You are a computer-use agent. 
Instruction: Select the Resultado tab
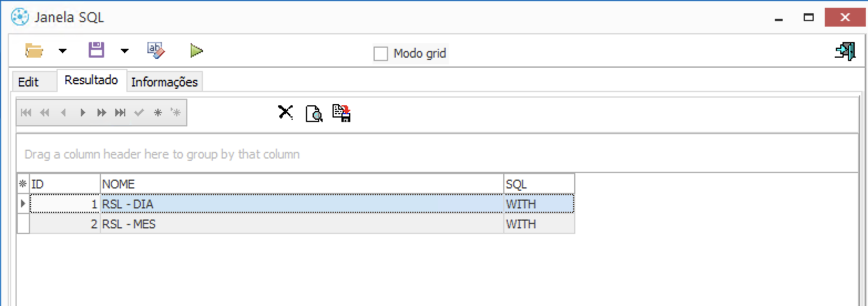pyautogui.click(x=91, y=80)
